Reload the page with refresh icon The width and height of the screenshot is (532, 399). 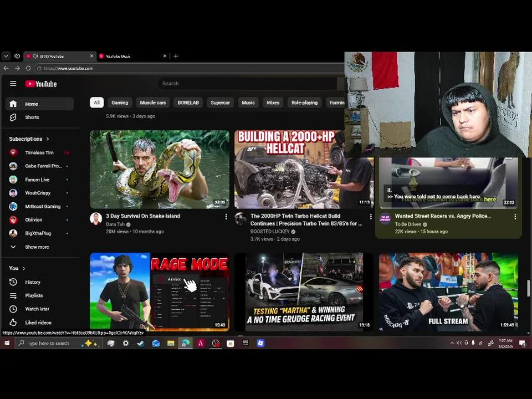[x=28, y=68]
